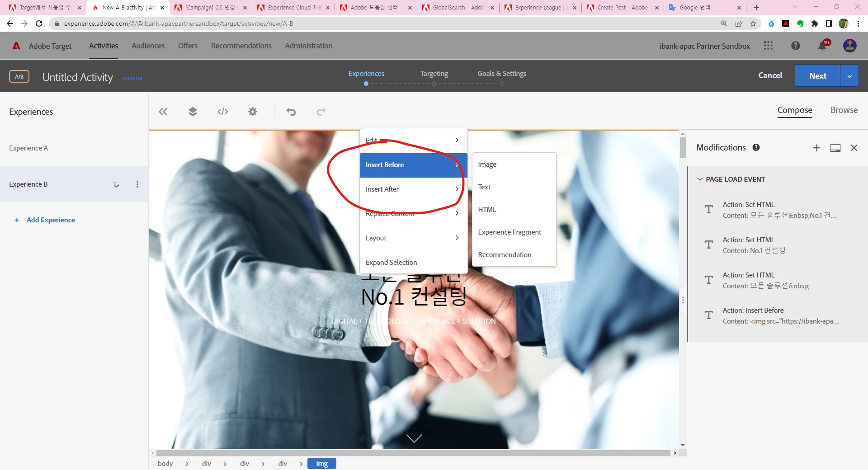Click the Next button
The width and height of the screenshot is (868, 470).
(x=818, y=76)
